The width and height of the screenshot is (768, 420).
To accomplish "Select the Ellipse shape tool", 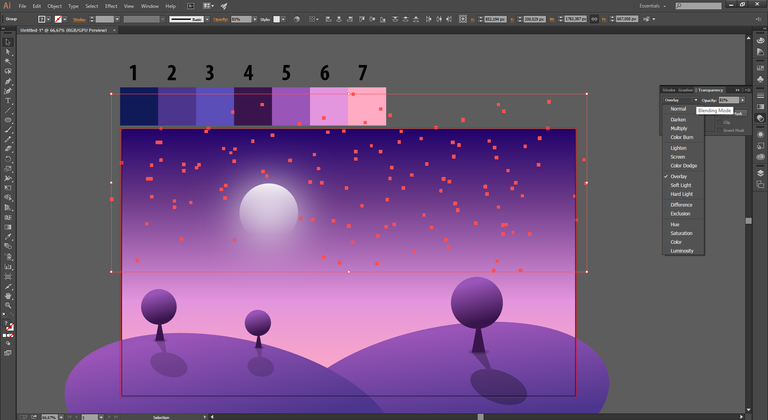I will 7,120.
